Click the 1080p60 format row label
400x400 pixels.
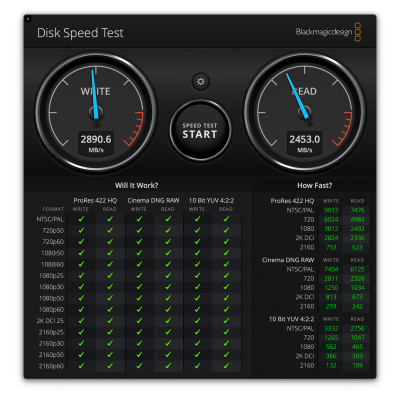(x=51, y=310)
